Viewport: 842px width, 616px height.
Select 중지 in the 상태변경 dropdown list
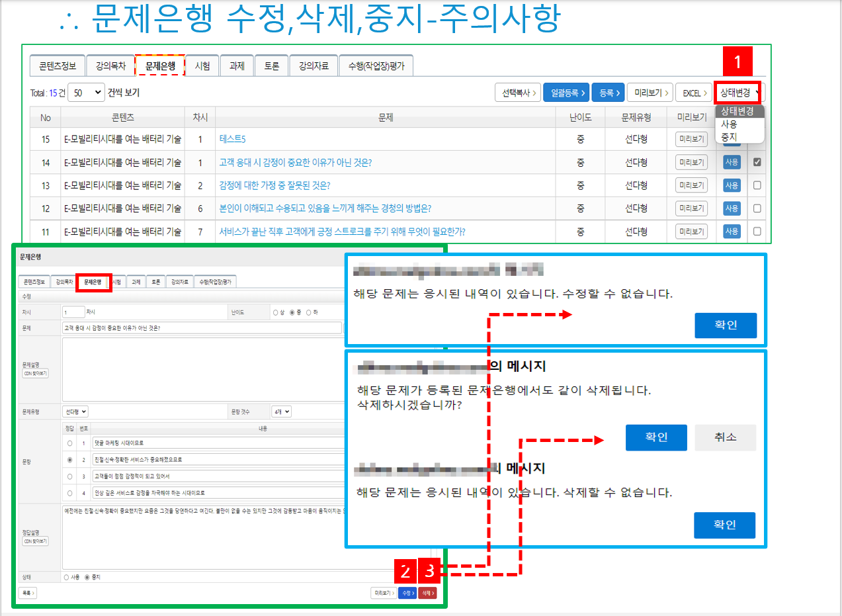click(730, 137)
